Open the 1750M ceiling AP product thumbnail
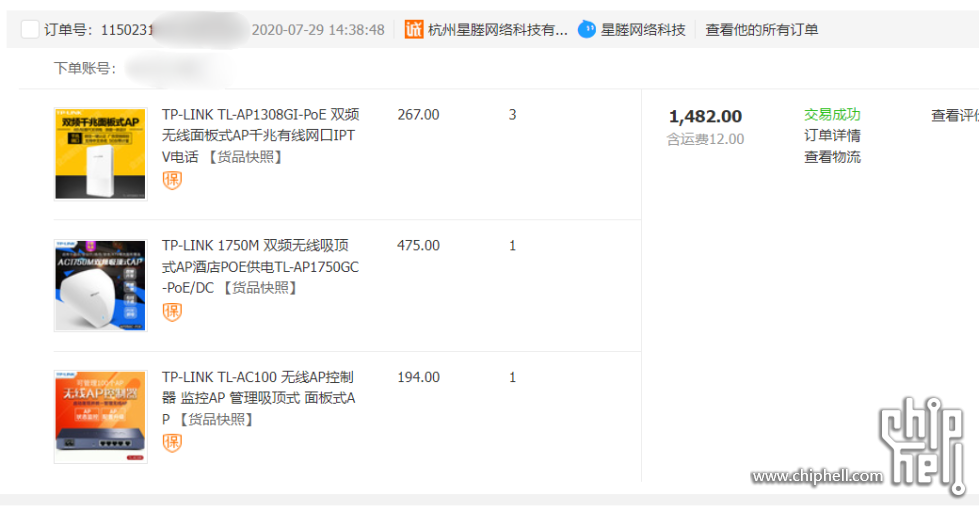 click(x=101, y=285)
